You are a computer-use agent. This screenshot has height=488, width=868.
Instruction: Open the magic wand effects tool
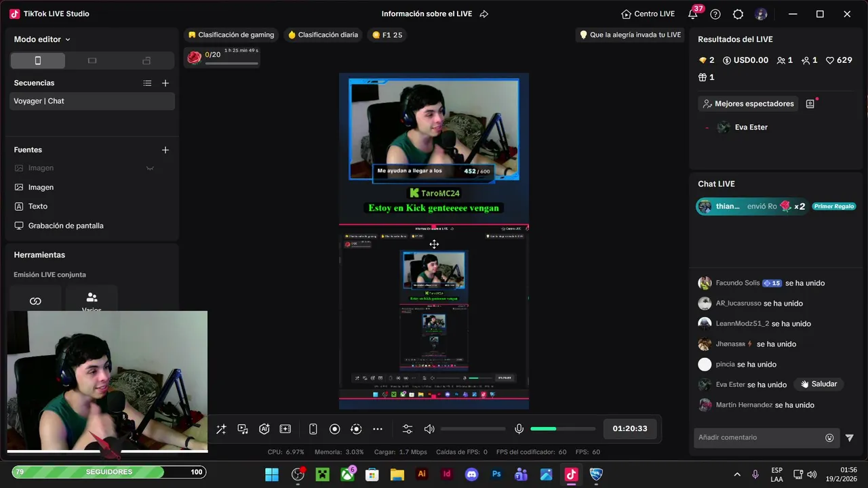[x=221, y=429]
